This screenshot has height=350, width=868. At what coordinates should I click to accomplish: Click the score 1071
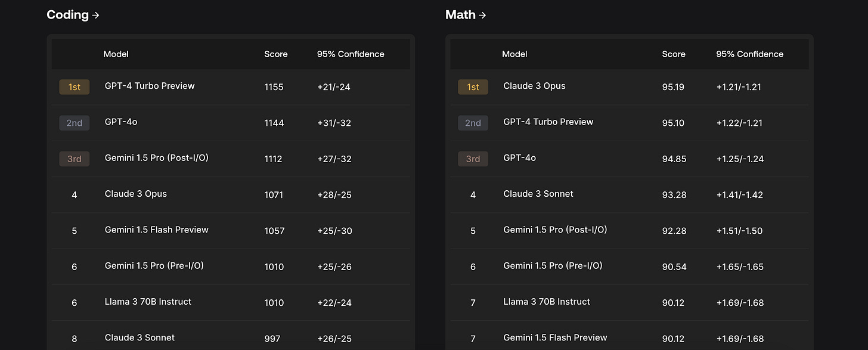[x=274, y=195]
